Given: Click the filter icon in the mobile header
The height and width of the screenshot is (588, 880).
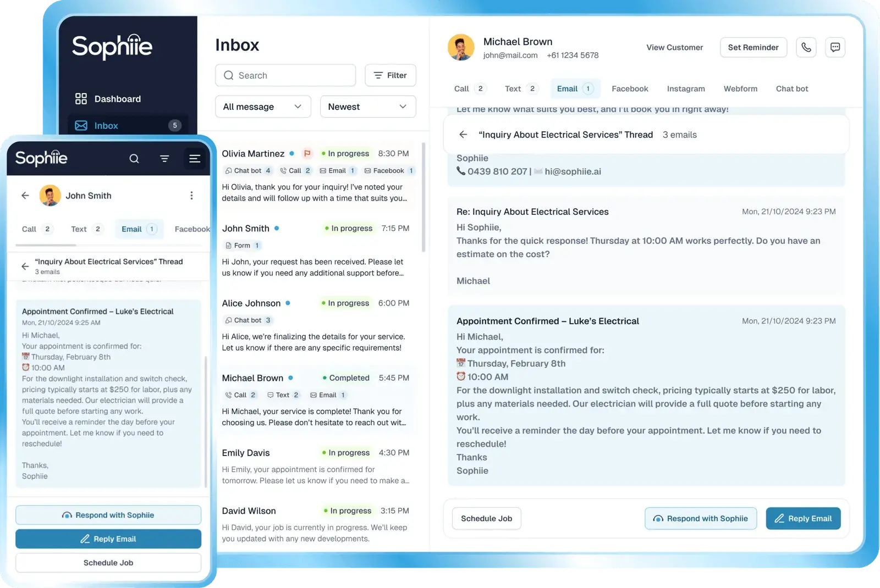Looking at the screenshot, I should click(x=164, y=158).
